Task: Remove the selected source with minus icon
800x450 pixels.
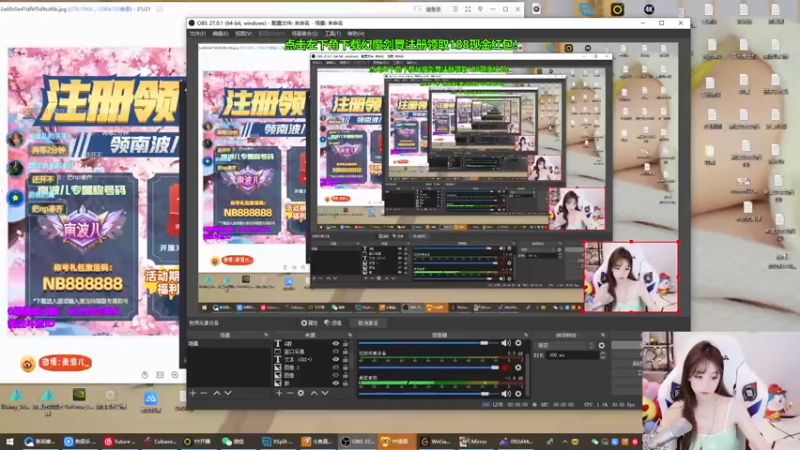Action: (x=289, y=393)
